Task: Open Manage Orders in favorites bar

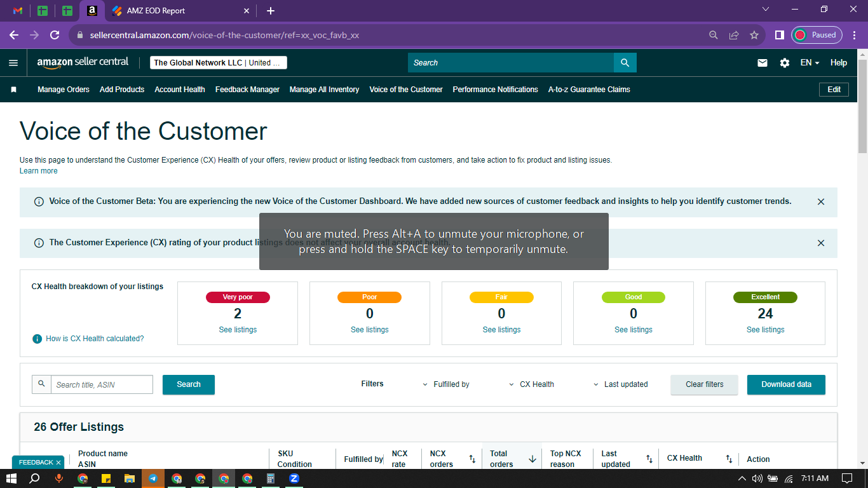Action: click(64, 90)
